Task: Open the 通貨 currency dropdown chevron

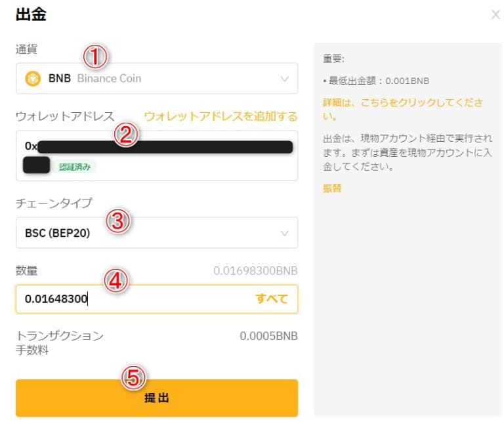Action: click(x=284, y=79)
